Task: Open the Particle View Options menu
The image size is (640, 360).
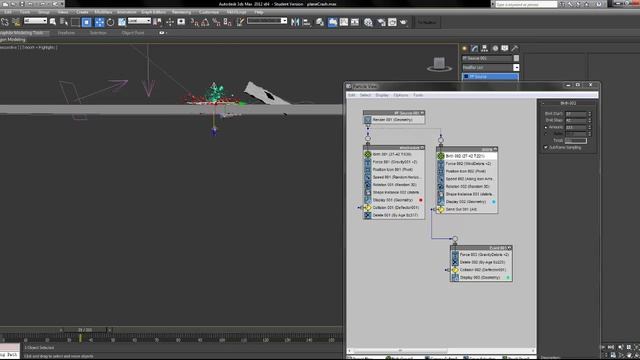Action: click(x=401, y=95)
